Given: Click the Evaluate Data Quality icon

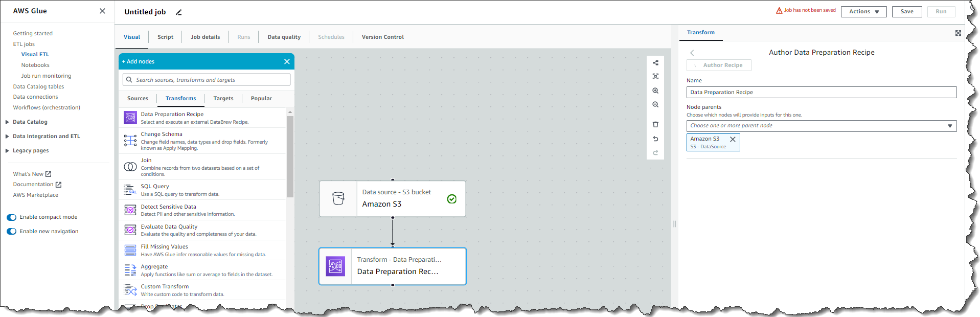Looking at the screenshot, I should (130, 230).
